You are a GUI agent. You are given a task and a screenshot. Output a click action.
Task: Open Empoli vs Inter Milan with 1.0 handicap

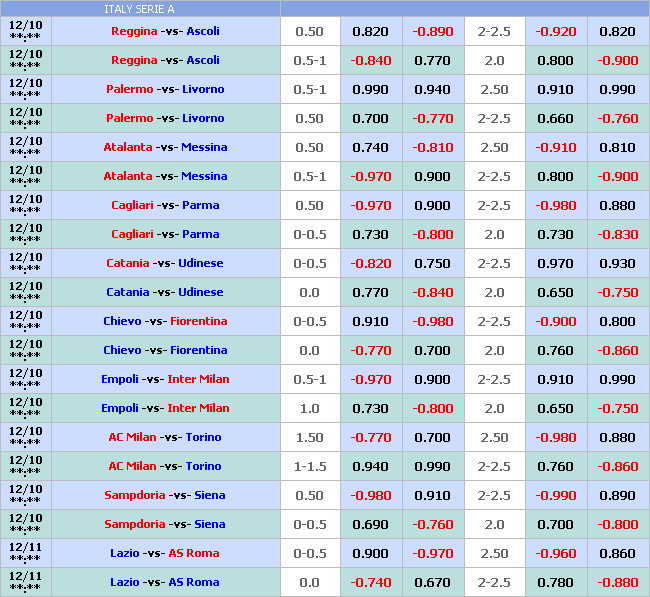point(165,408)
